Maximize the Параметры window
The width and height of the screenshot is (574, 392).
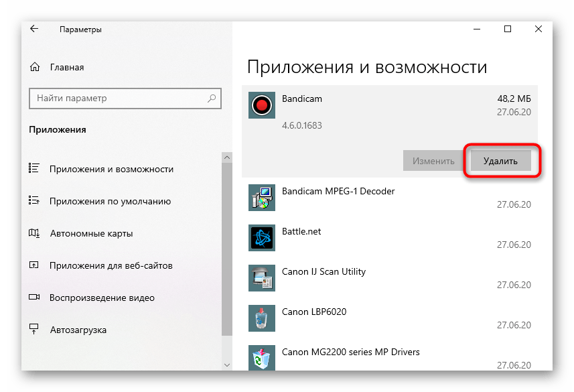[508, 29]
